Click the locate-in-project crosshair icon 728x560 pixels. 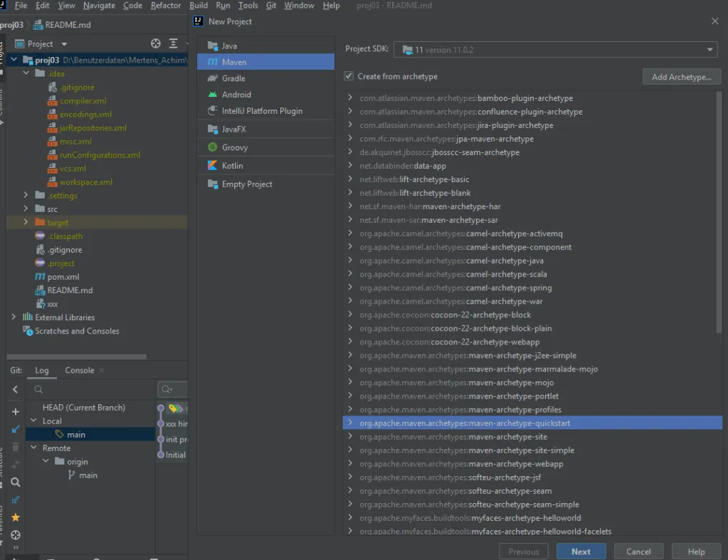tap(156, 43)
